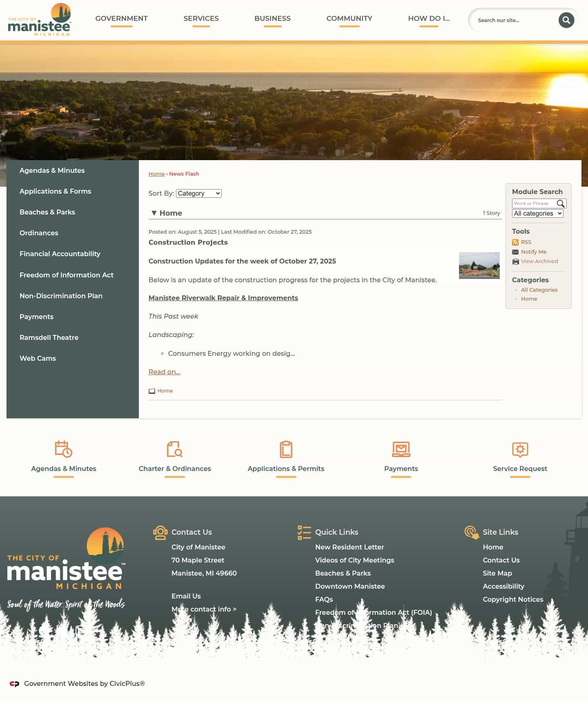Viewport: 588px width, 701px height.
Task: Click the site search magnifier button
Action: click(x=566, y=20)
